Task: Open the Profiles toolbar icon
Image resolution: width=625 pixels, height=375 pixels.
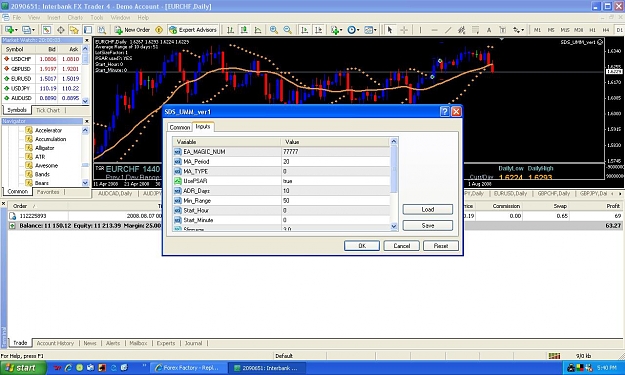Action: click(28, 30)
